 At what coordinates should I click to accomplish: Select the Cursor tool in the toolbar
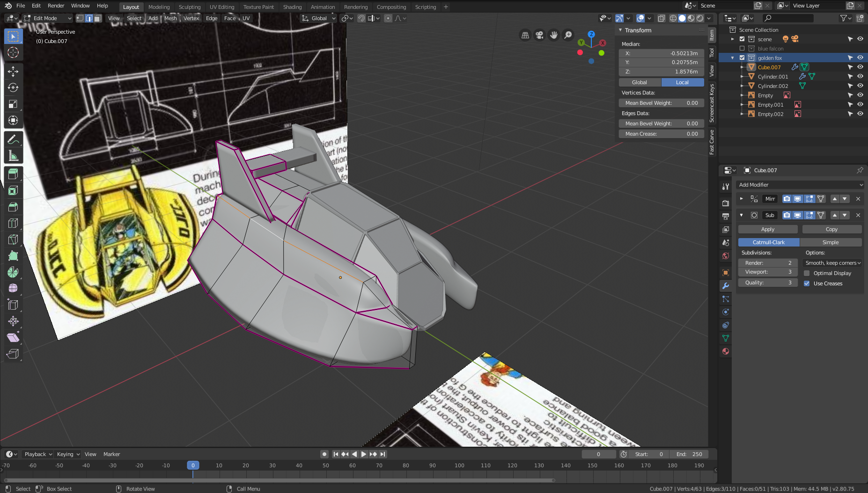(x=13, y=52)
